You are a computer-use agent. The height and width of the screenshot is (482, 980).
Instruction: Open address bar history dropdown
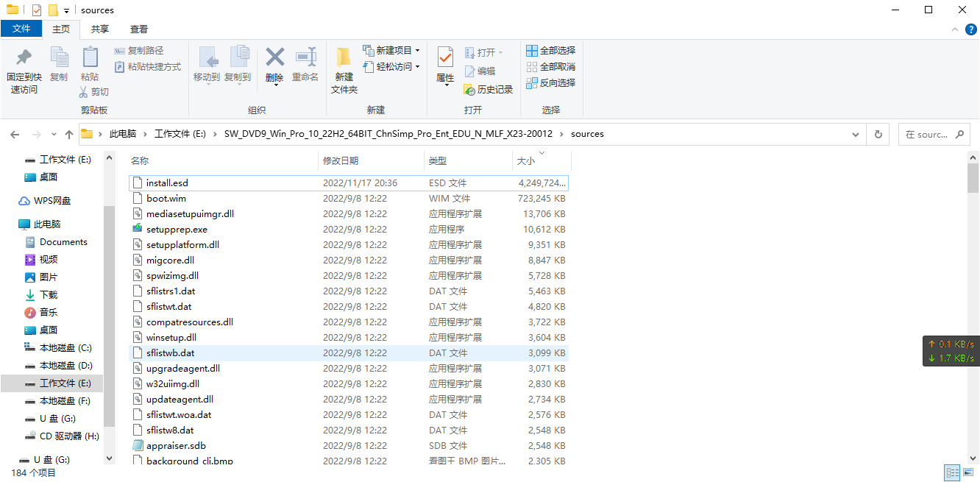[x=855, y=135]
